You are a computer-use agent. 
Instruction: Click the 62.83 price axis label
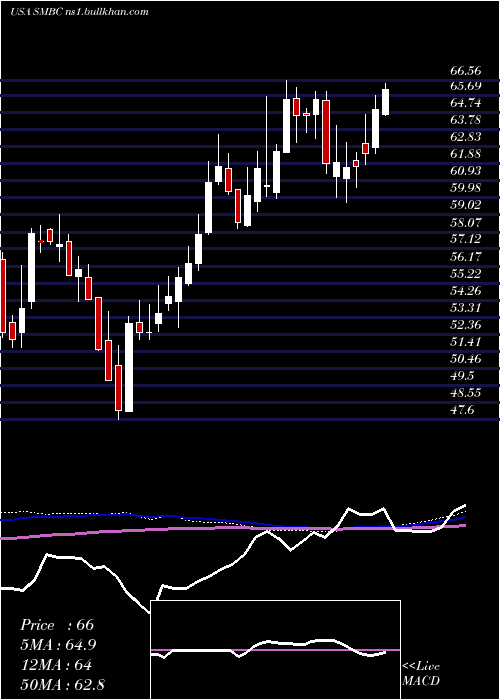(x=466, y=137)
